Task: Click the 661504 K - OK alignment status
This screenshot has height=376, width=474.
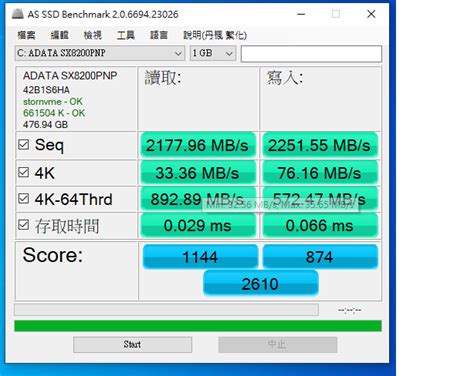Action: [x=54, y=113]
